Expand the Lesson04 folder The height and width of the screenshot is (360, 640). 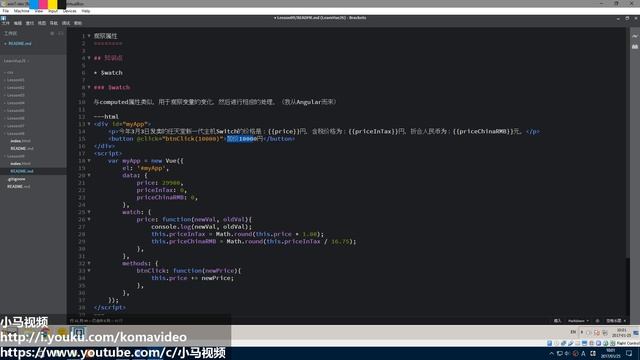tap(15, 103)
